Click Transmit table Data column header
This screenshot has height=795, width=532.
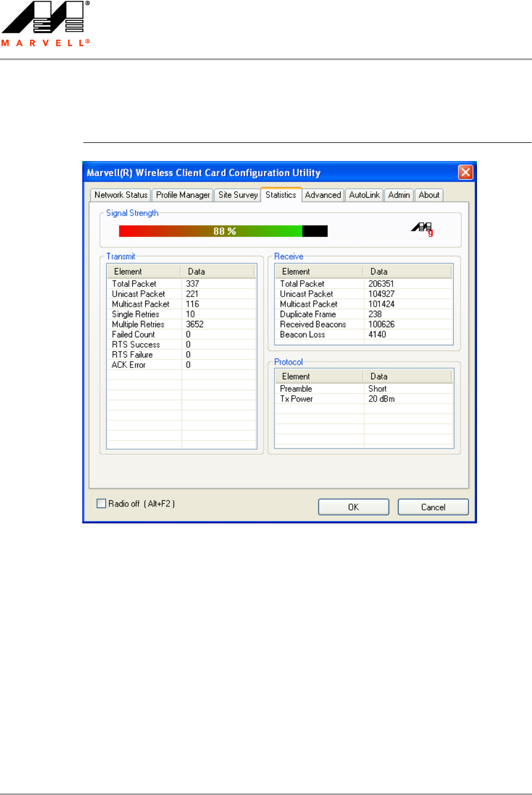click(218, 272)
